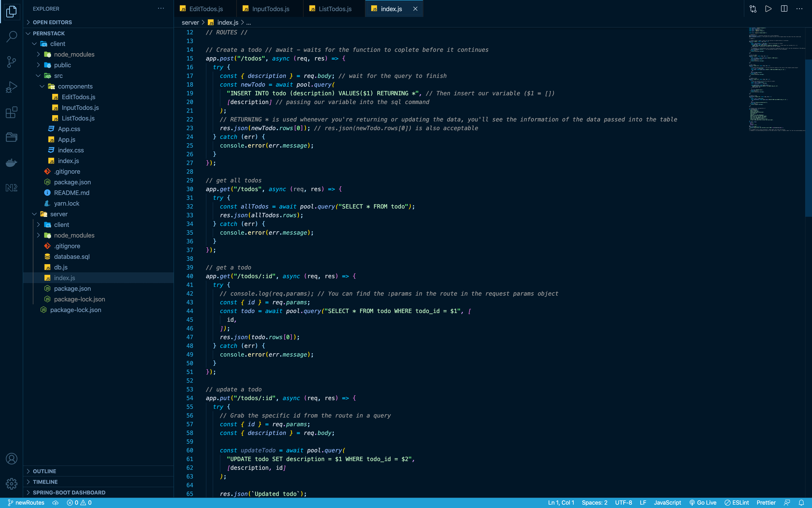
Task: Click the Synchronize Changes cloud icon
Action: pos(55,503)
